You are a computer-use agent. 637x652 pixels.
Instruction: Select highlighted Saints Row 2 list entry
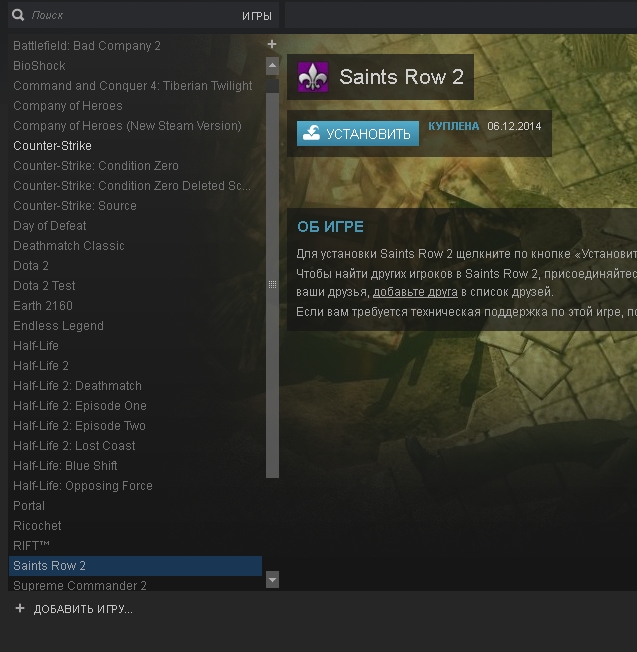[x=135, y=566]
